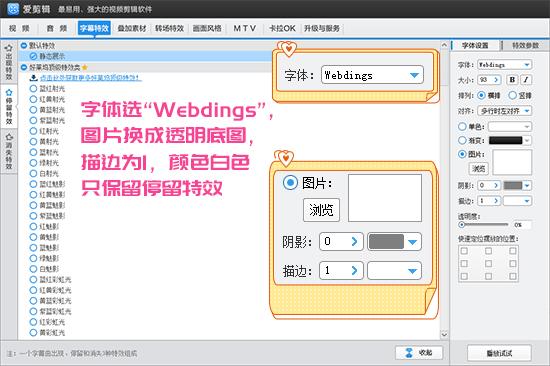Click the small 浏览 browse button
The width and height of the screenshot is (550, 366).
[479, 169]
